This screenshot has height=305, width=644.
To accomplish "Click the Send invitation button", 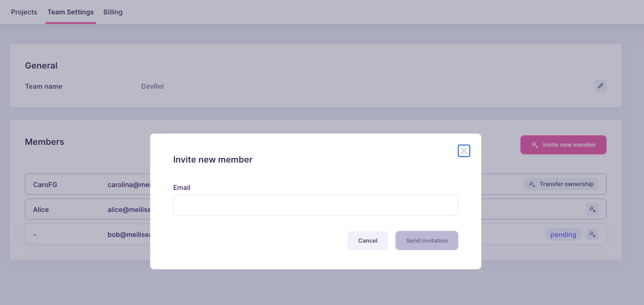I will (x=427, y=241).
